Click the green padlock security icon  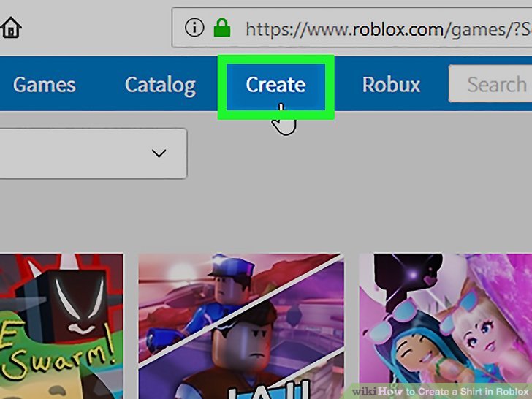coord(222,28)
